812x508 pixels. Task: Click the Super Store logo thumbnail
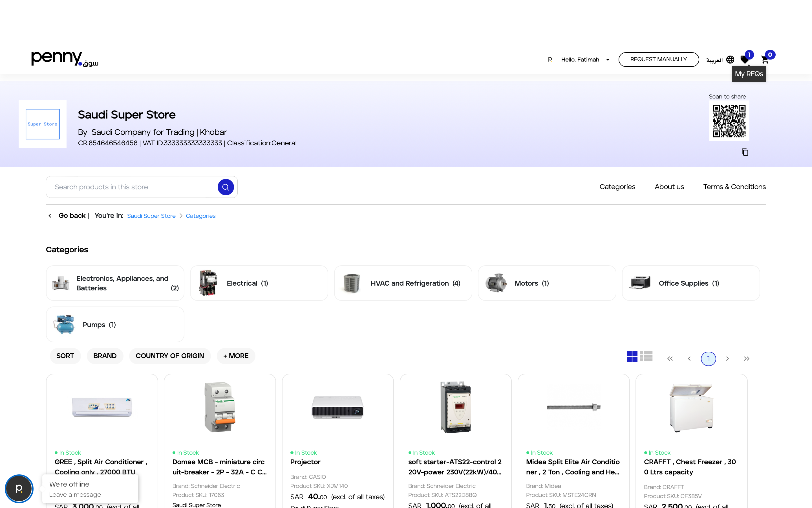tap(43, 124)
